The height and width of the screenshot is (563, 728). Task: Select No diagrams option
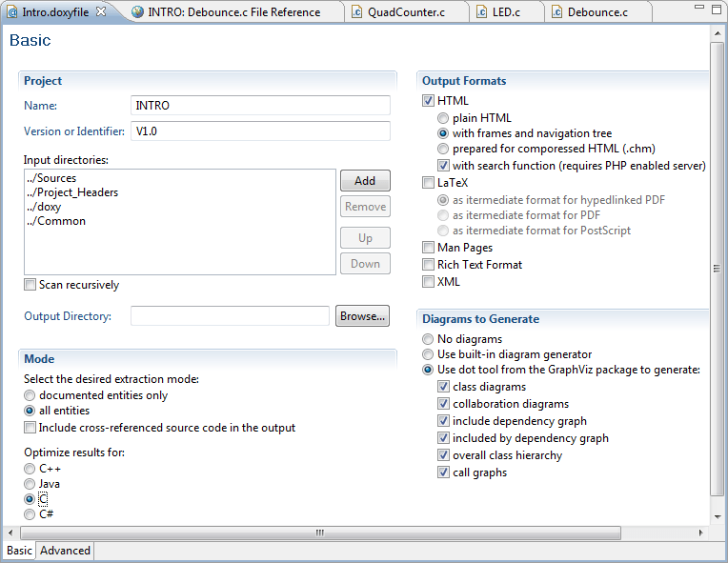[x=428, y=339]
